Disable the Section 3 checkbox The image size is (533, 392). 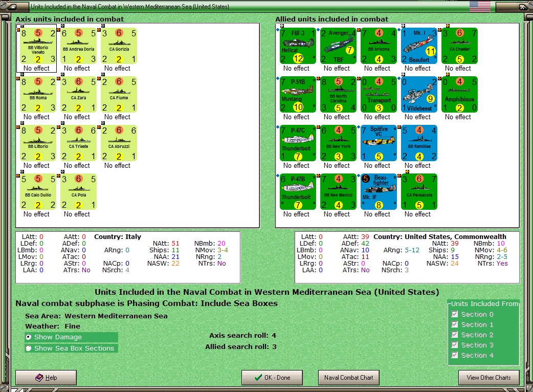(454, 345)
